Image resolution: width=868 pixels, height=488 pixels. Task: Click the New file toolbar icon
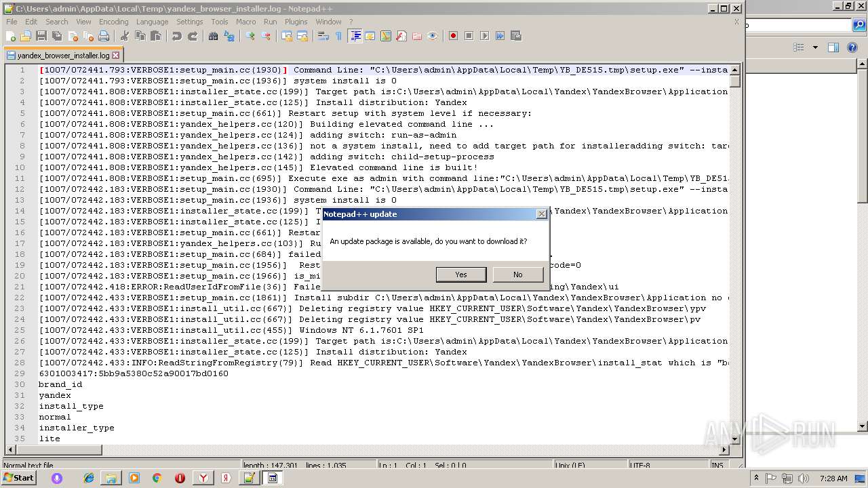click(x=11, y=36)
